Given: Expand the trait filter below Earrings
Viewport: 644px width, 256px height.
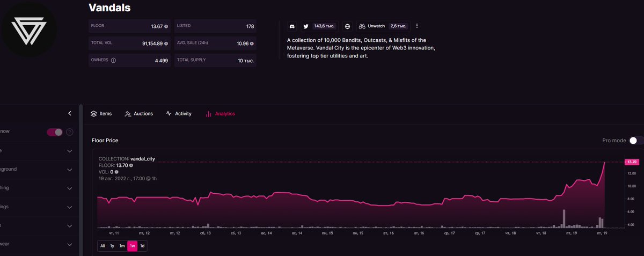Looking at the screenshot, I should tap(70, 225).
